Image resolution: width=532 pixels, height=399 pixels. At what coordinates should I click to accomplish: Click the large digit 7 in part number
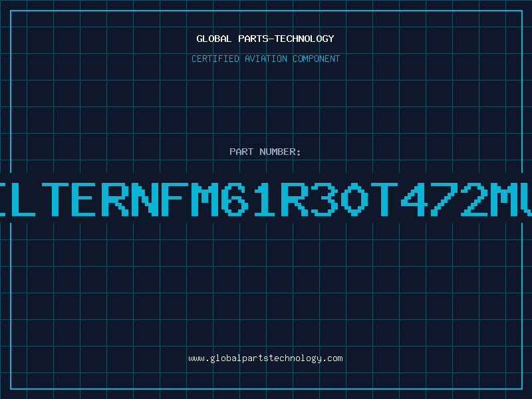[444, 199]
